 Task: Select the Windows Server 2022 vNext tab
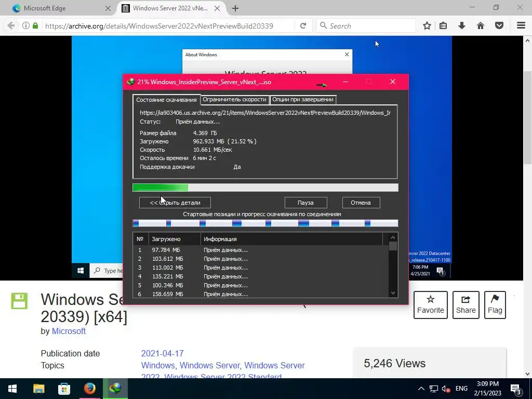pos(171,8)
